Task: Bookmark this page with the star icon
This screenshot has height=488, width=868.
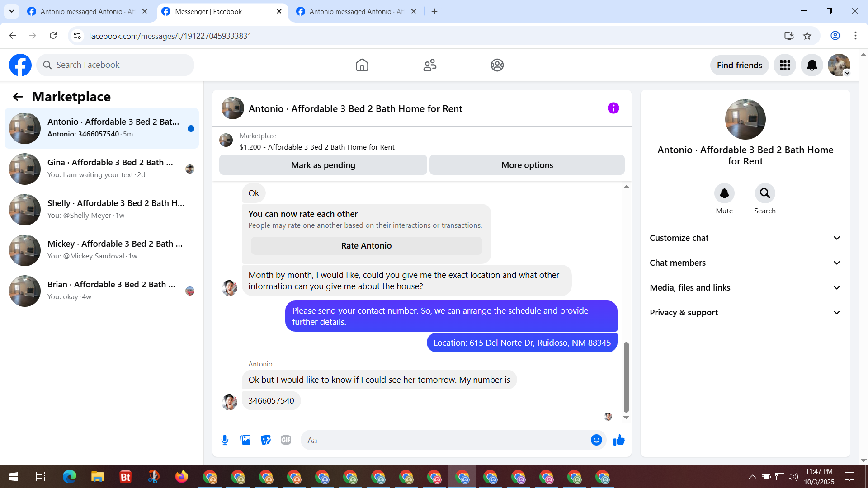Action: [x=807, y=36]
